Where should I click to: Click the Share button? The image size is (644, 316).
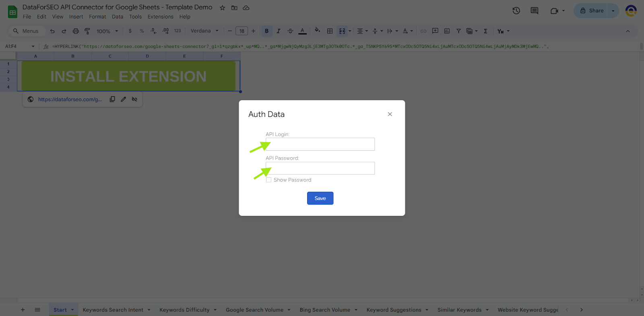pyautogui.click(x=592, y=11)
